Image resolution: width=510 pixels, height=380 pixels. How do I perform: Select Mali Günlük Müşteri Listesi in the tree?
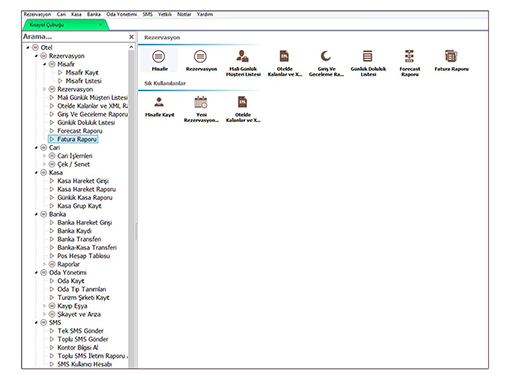[x=92, y=98]
